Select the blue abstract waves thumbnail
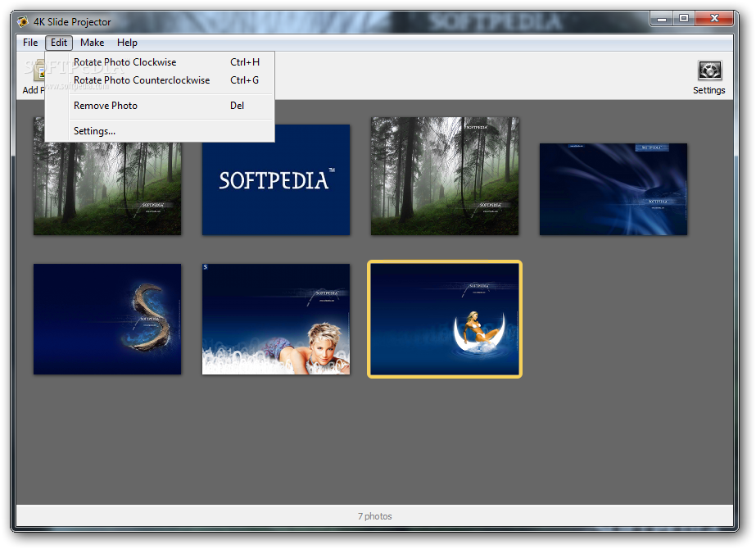Viewport: 756px width, 549px height. click(613, 189)
